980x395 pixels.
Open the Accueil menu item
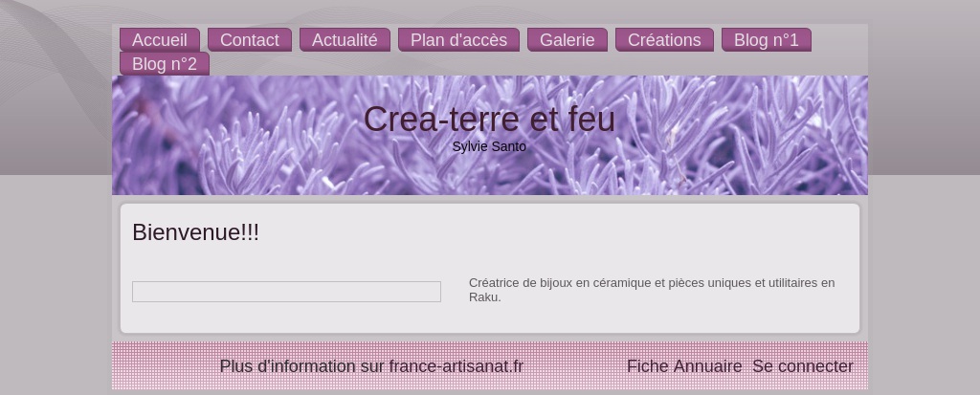(x=160, y=40)
